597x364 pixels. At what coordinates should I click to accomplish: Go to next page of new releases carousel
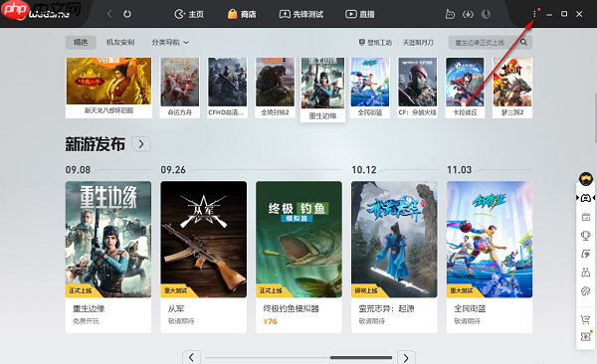tap(406, 357)
